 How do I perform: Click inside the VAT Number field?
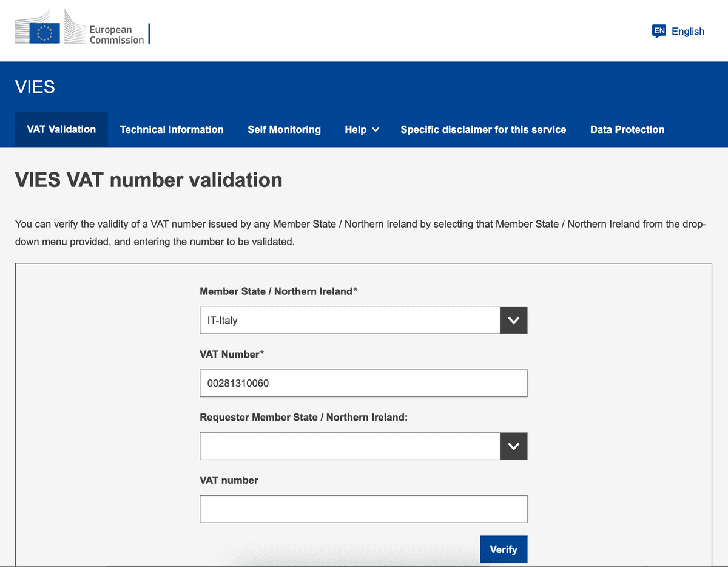point(363,383)
